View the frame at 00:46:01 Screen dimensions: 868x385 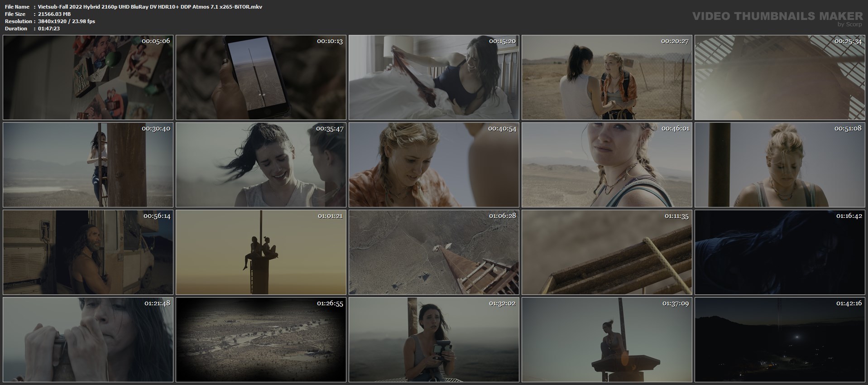coord(607,165)
